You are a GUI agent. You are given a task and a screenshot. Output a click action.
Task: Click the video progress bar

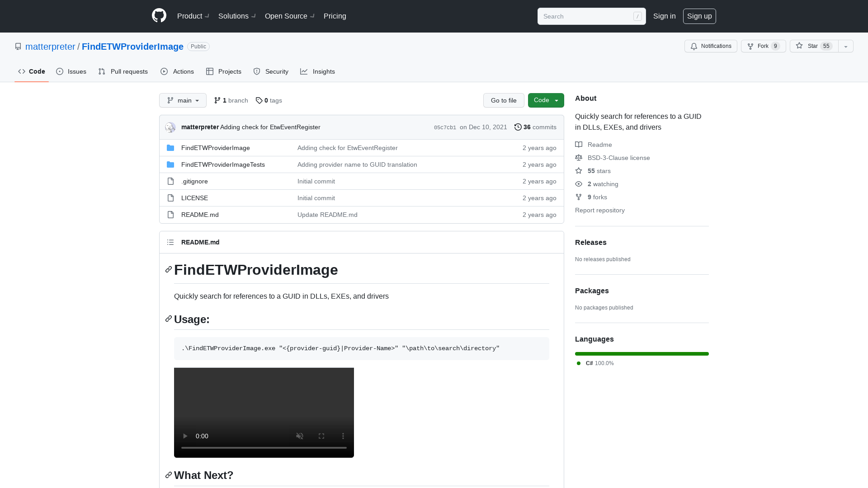point(264,448)
